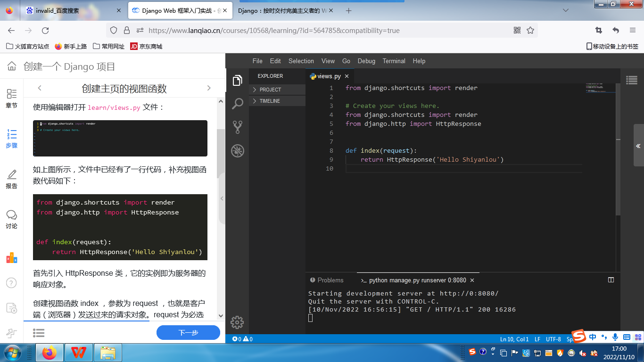Open the Explorer icon in activity bar

(x=237, y=81)
